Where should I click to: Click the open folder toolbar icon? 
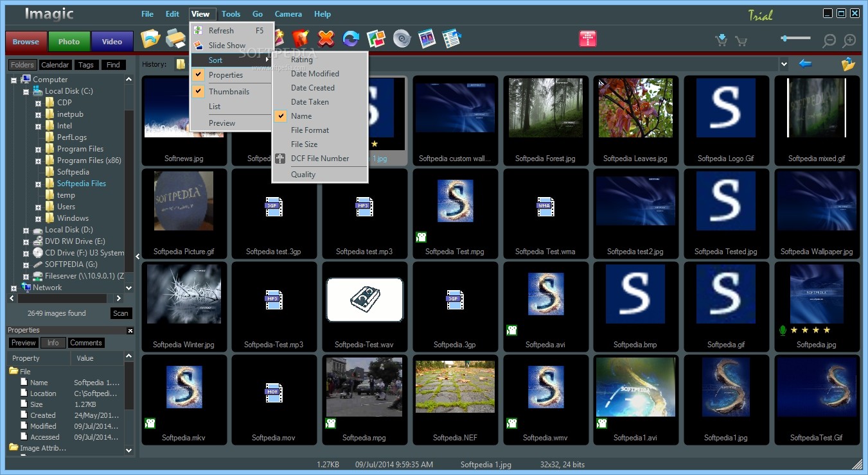(x=150, y=39)
